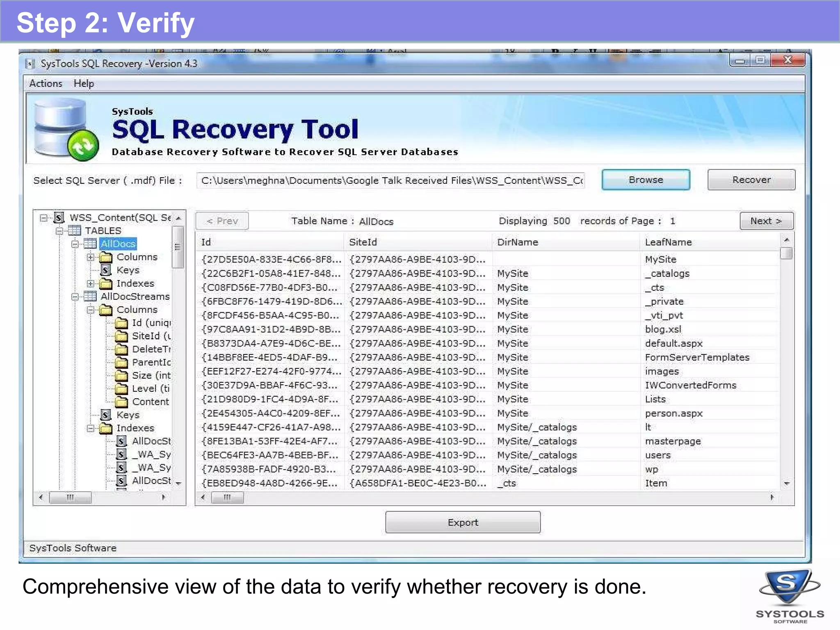Click the SysTools title bar application icon
This screenshot has height=630, width=840.
click(30, 64)
